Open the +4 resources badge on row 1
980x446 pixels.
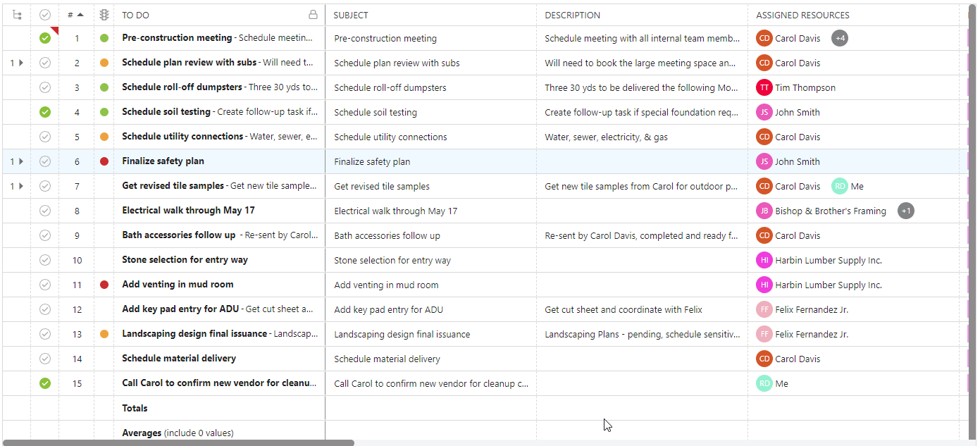pyautogui.click(x=839, y=38)
